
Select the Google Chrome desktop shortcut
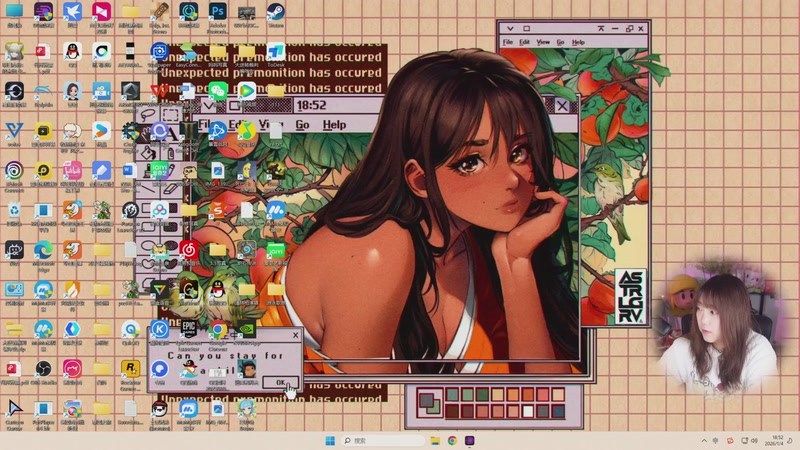pyautogui.click(x=217, y=329)
